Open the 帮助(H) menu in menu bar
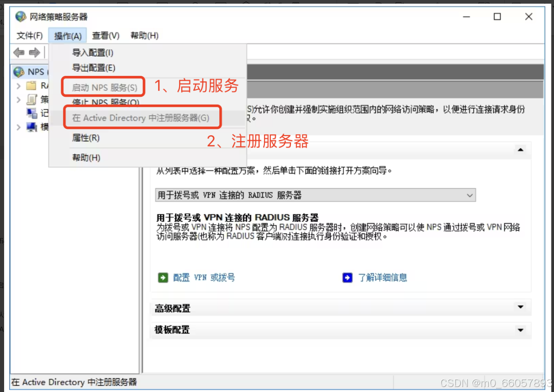554x392 pixels. pyautogui.click(x=144, y=36)
